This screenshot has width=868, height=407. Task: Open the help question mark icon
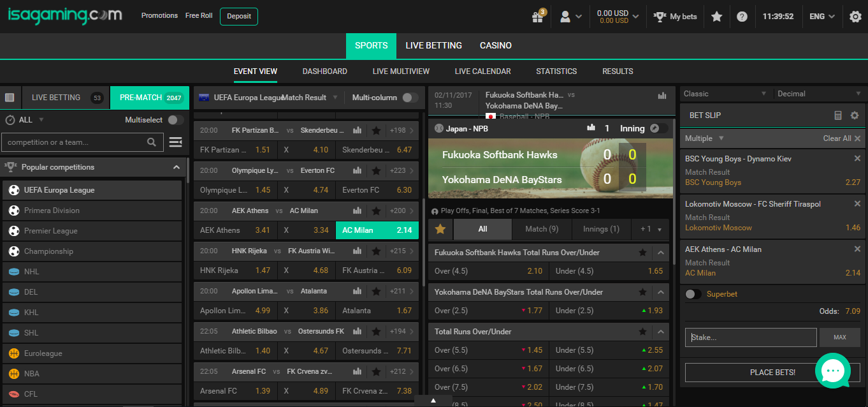(742, 17)
